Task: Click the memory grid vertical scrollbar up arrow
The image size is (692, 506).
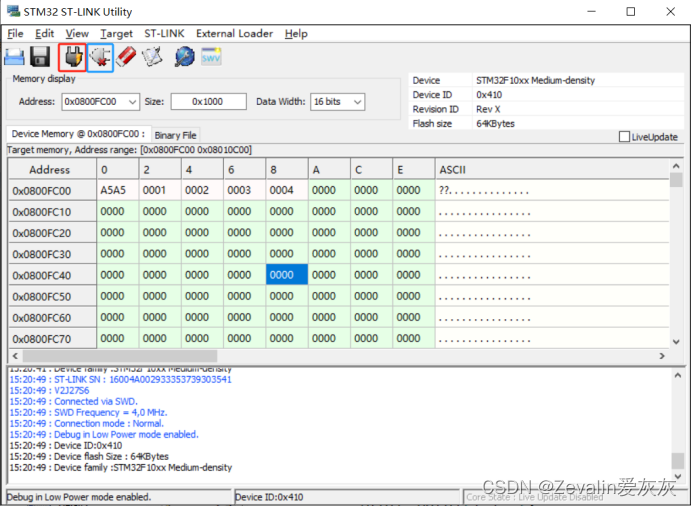Action: point(676,166)
